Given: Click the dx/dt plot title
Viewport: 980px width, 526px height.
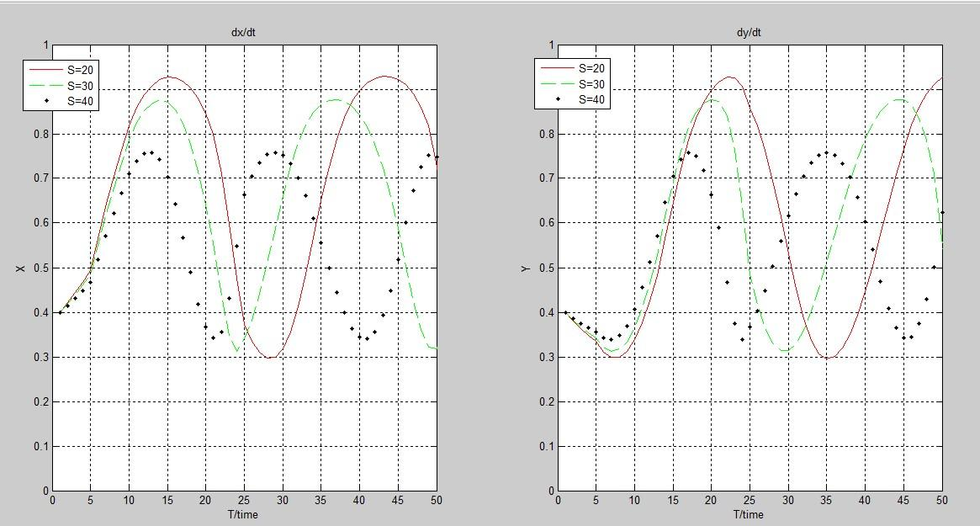Looking at the screenshot, I should click(x=243, y=33).
